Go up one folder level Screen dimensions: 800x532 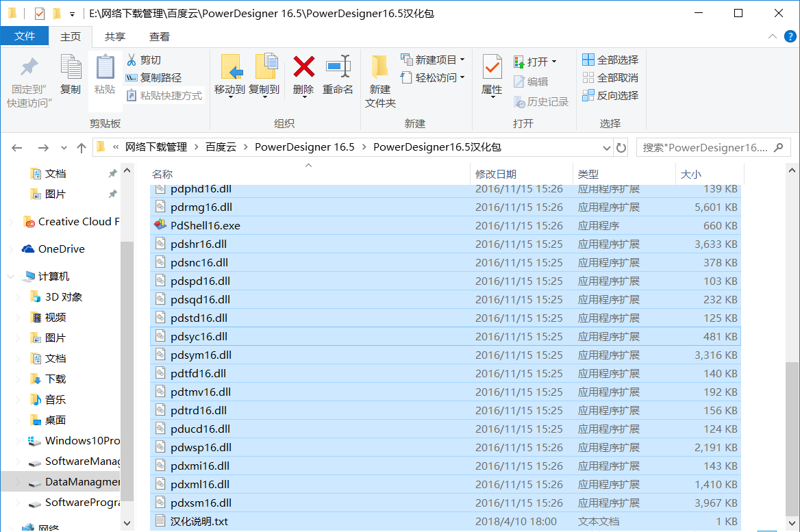tap(81, 148)
